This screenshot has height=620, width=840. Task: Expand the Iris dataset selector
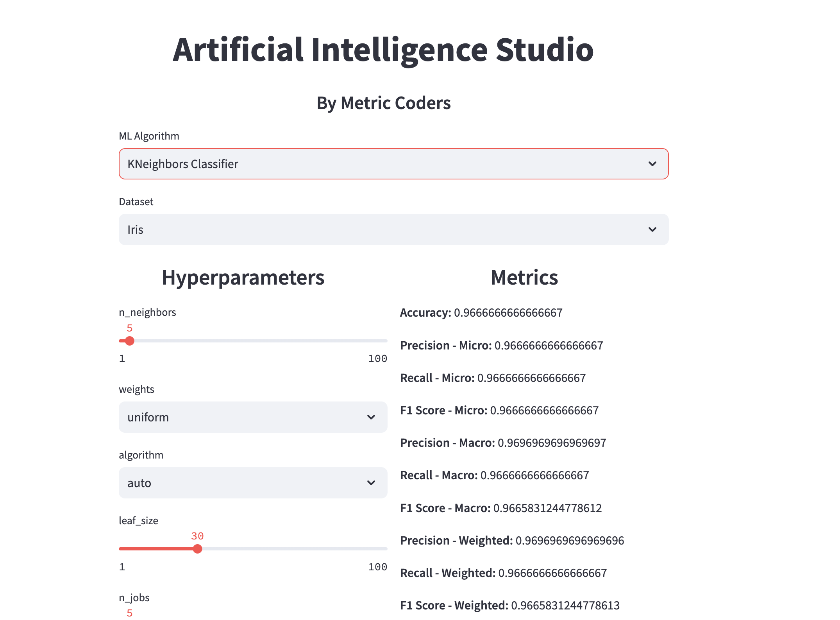coord(352,229)
